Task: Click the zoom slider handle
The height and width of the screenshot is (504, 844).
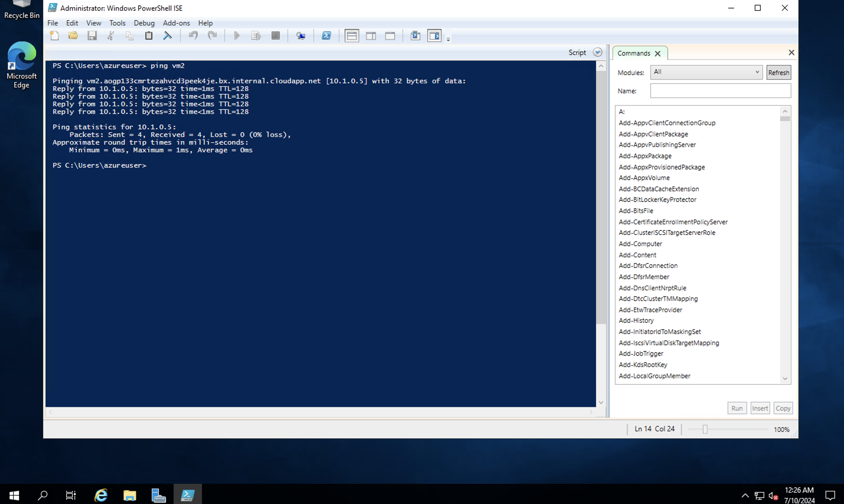Action: tap(705, 429)
